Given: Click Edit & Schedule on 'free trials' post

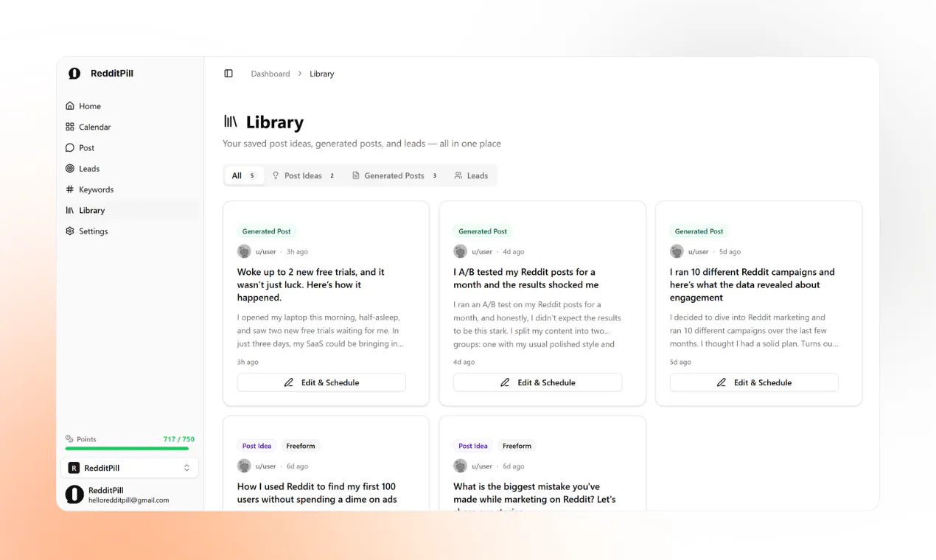Looking at the screenshot, I should tap(321, 382).
